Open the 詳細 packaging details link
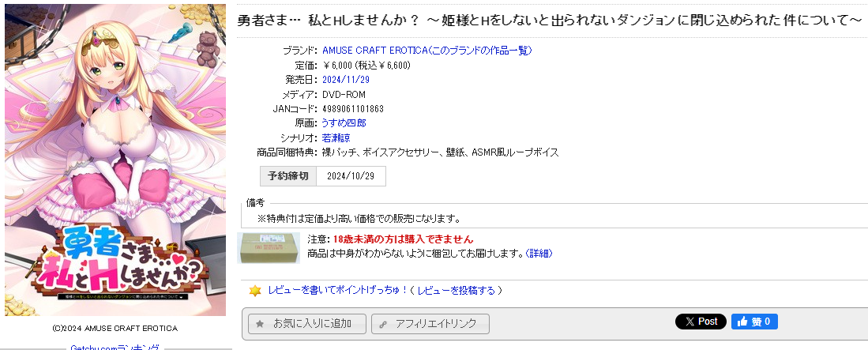The image size is (868, 350). point(539,253)
